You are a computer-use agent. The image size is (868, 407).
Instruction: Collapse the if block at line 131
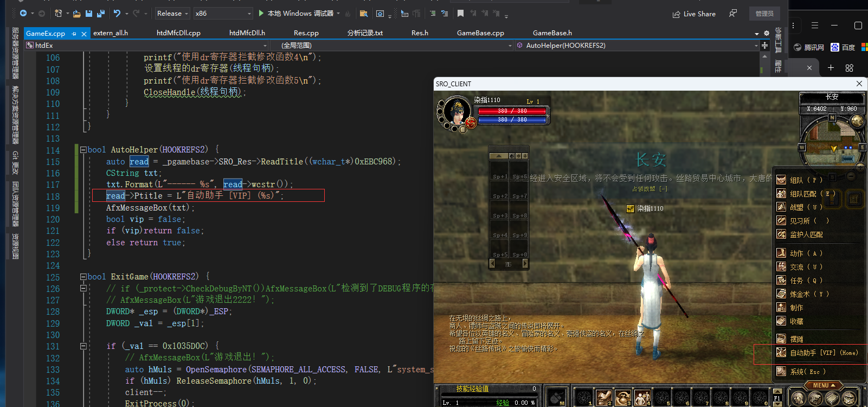83,346
